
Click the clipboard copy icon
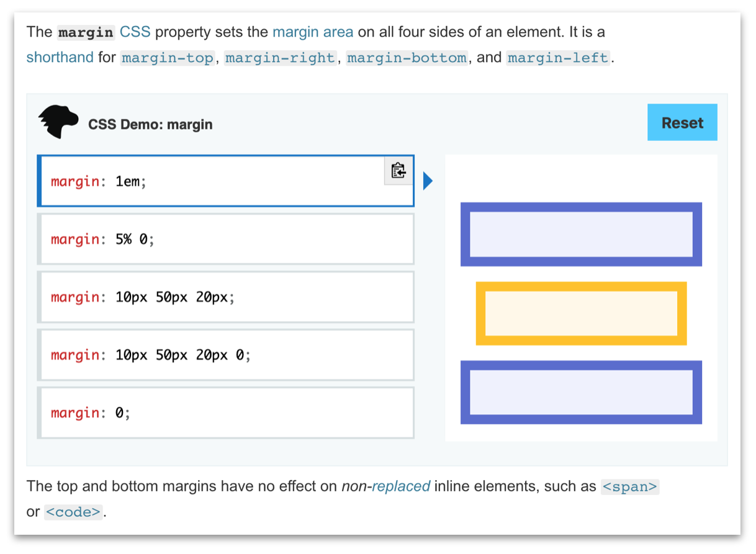[398, 171]
